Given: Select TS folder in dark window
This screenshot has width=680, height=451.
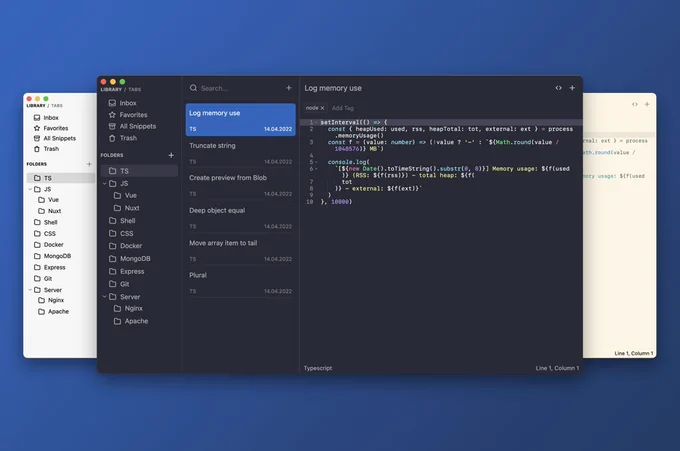Looking at the screenshot, I should (139, 171).
